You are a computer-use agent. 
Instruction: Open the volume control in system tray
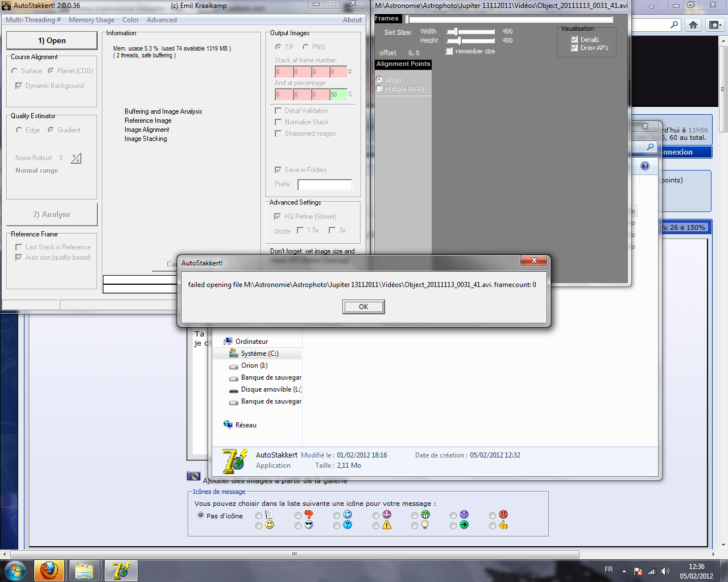pyautogui.click(x=665, y=571)
